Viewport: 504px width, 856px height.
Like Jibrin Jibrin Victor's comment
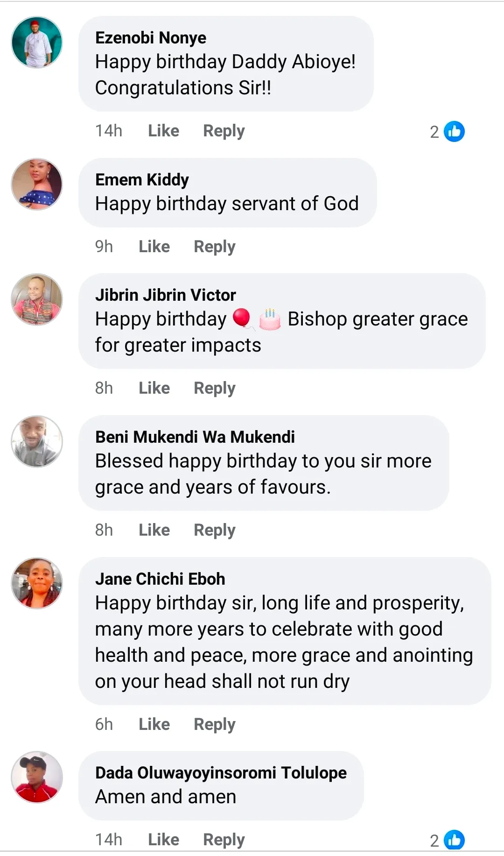(154, 388)
